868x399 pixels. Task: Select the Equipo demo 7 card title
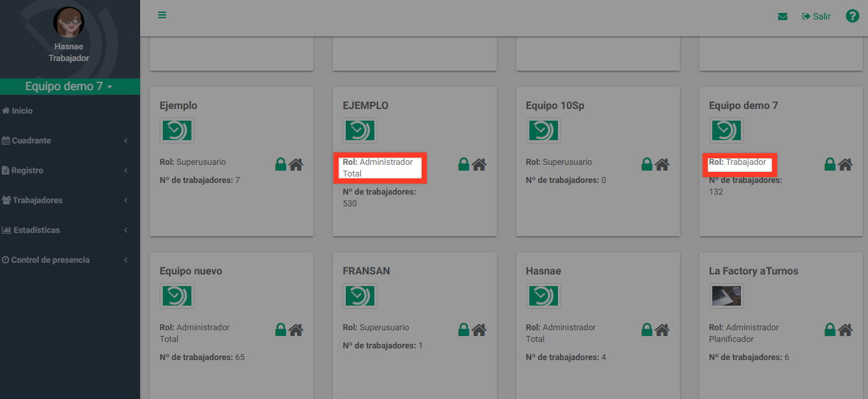(x=743, y=105)
